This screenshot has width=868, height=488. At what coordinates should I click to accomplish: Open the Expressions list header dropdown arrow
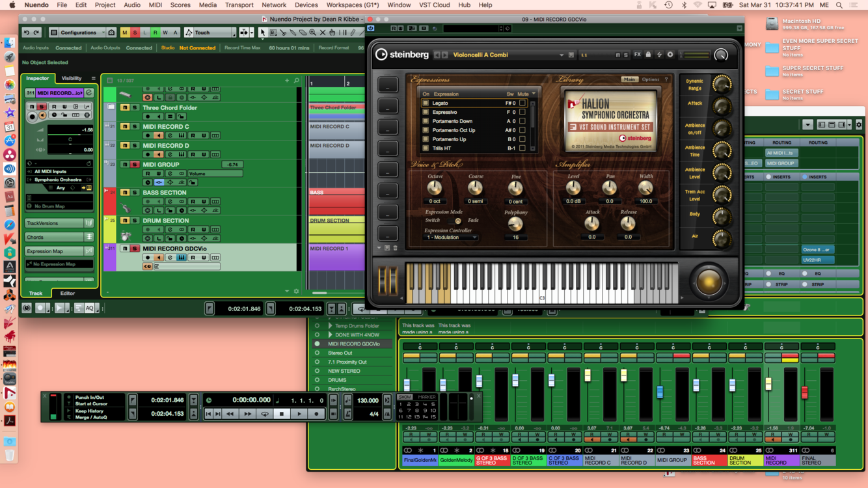(534, 94)
